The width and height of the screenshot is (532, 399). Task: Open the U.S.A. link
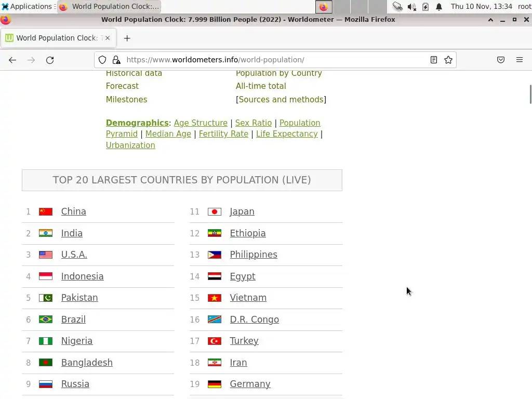pyautogui.click(x=74, y=255)
